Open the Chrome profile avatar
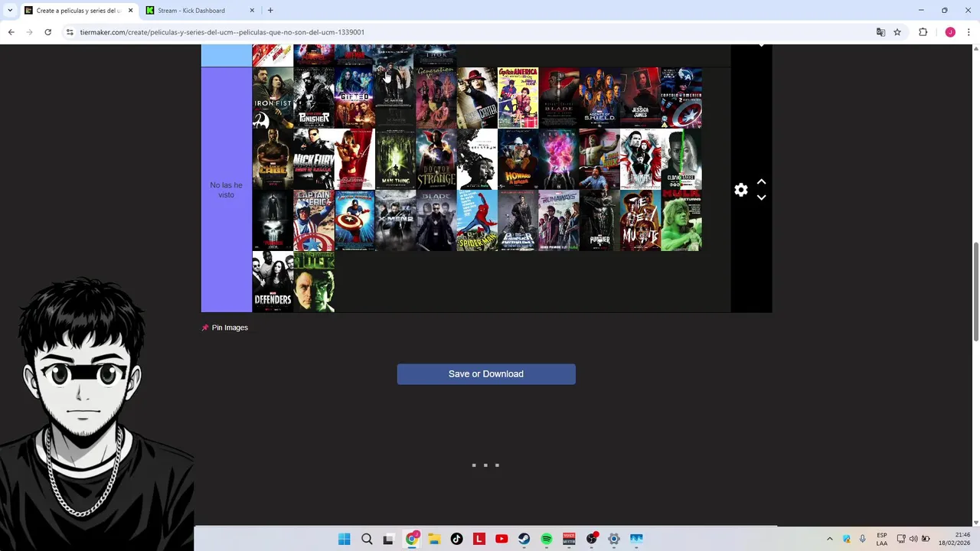The image size is (980, 551). pos(950,32)
